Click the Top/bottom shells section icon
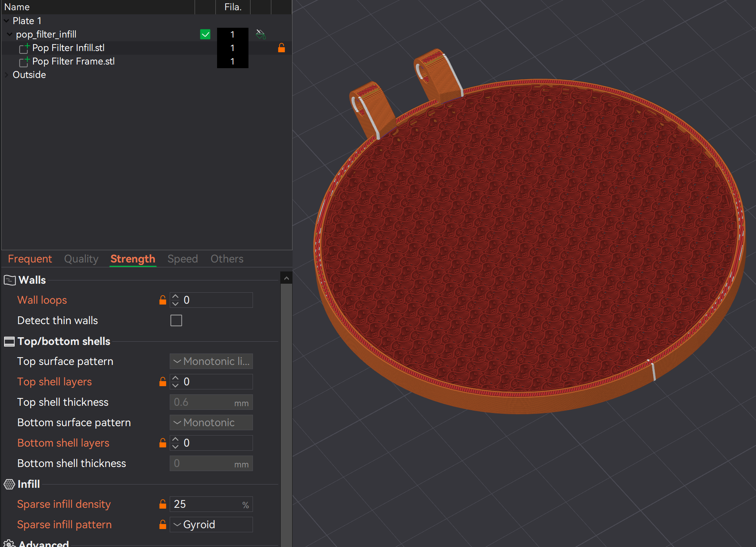Viewport: 756px width, 547px height. point(9,341)
